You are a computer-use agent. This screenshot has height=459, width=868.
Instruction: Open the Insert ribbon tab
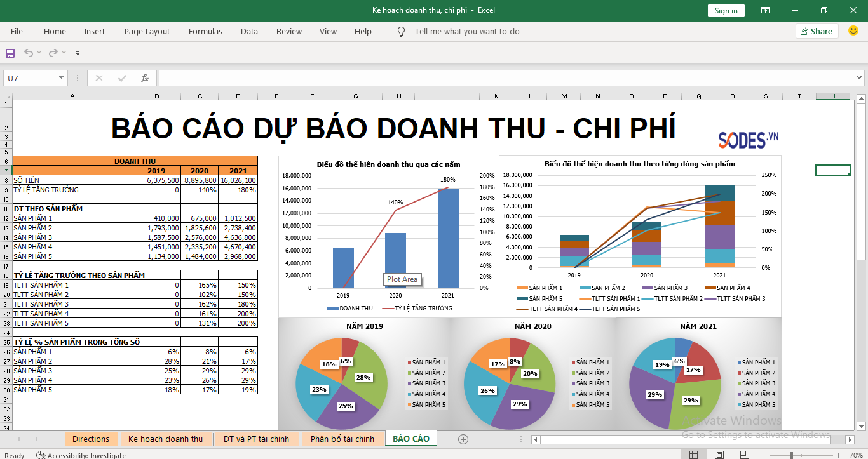(95, 31)
